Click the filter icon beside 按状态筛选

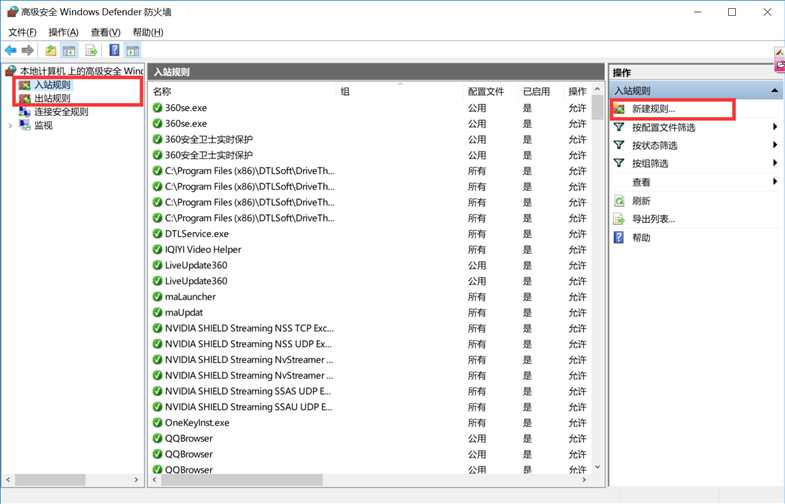point(619,145)
